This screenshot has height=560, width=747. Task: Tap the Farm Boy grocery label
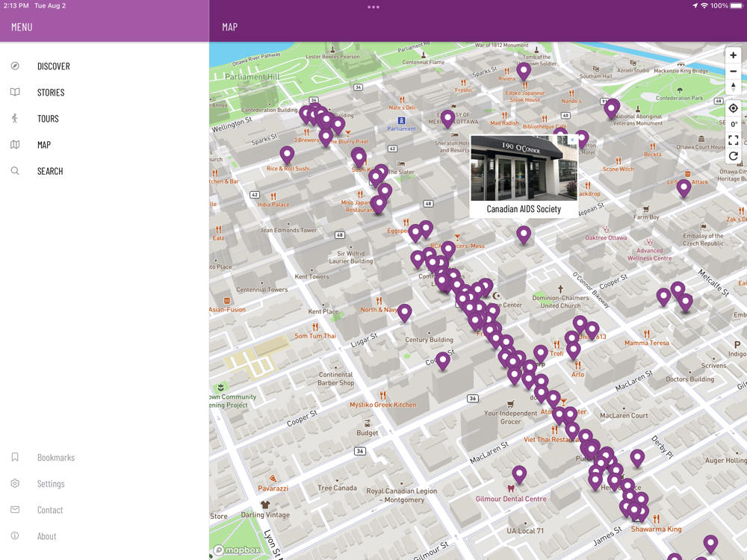pos(646,217)
